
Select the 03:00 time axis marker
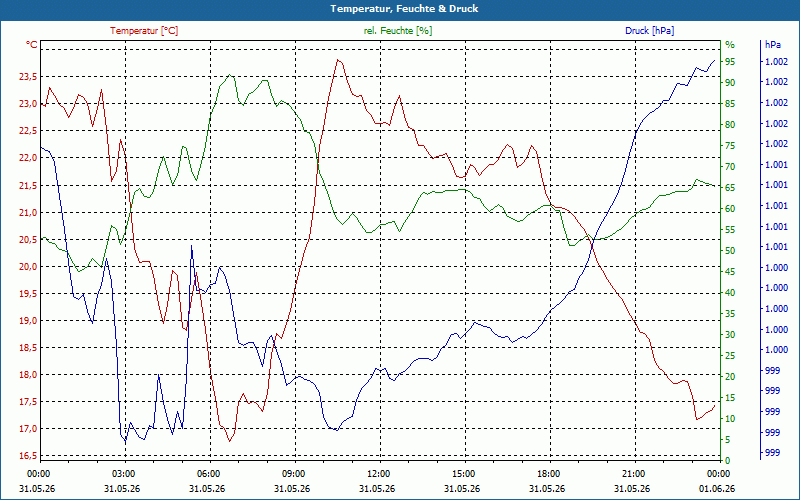point(124,473)
